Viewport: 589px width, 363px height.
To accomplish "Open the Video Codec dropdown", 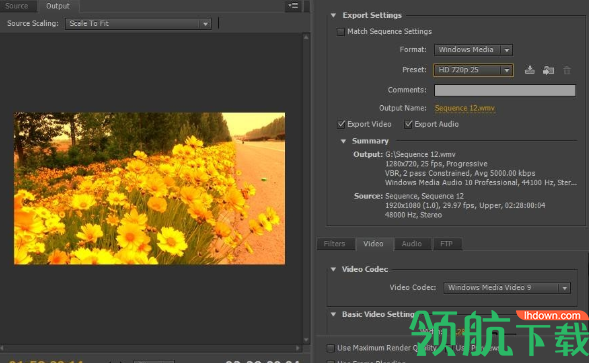I will [507, 288].
